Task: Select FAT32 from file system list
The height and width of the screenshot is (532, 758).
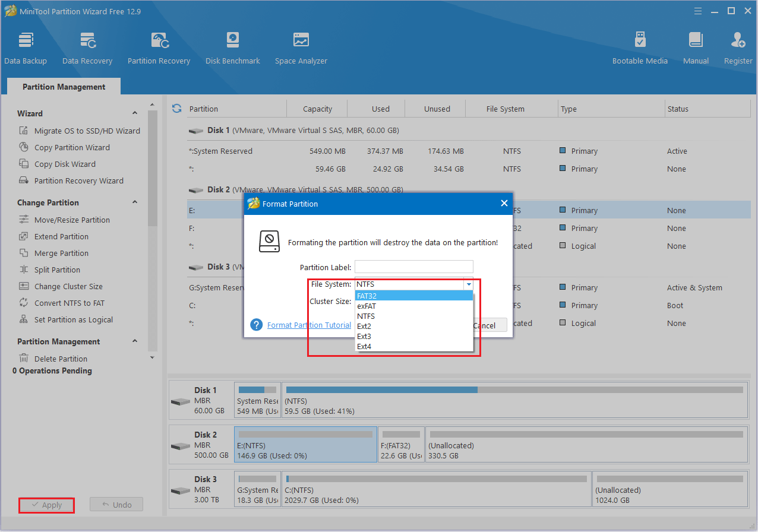Action: coord(414,296)
